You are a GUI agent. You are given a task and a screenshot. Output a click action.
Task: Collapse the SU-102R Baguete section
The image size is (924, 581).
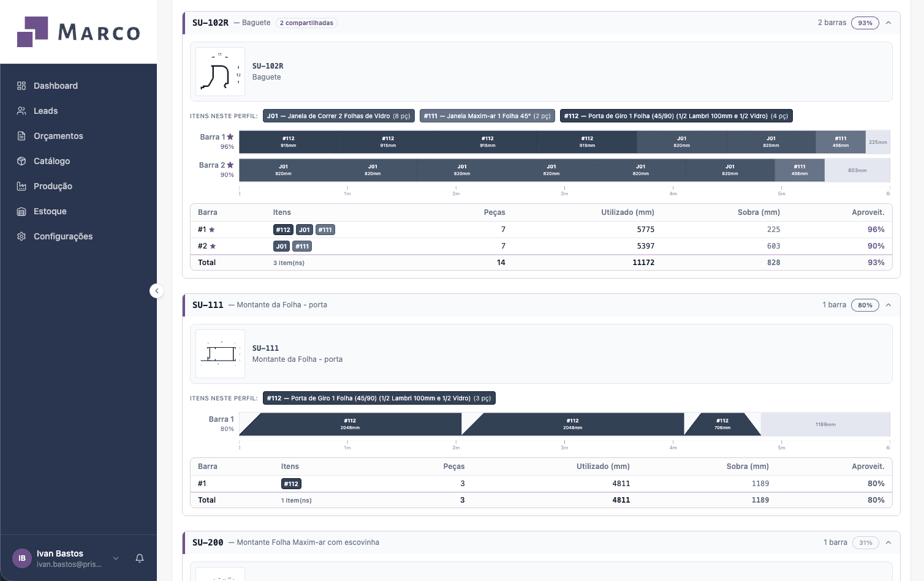click(x=888, y=23)
